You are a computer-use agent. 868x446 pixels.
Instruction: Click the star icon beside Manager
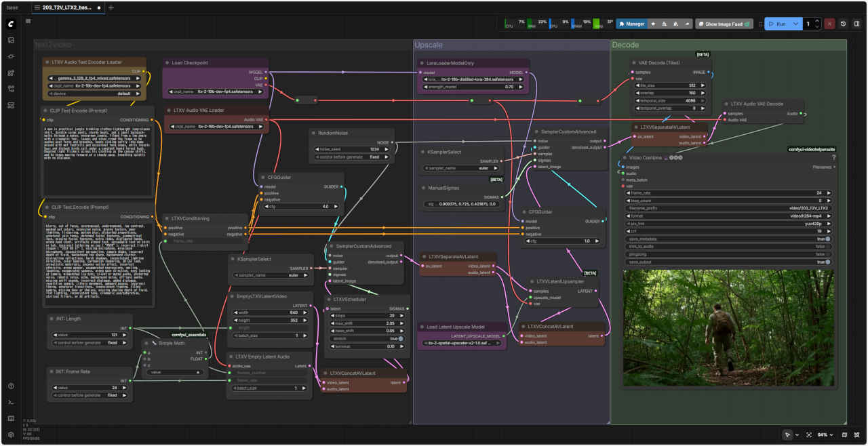[653, 24]
